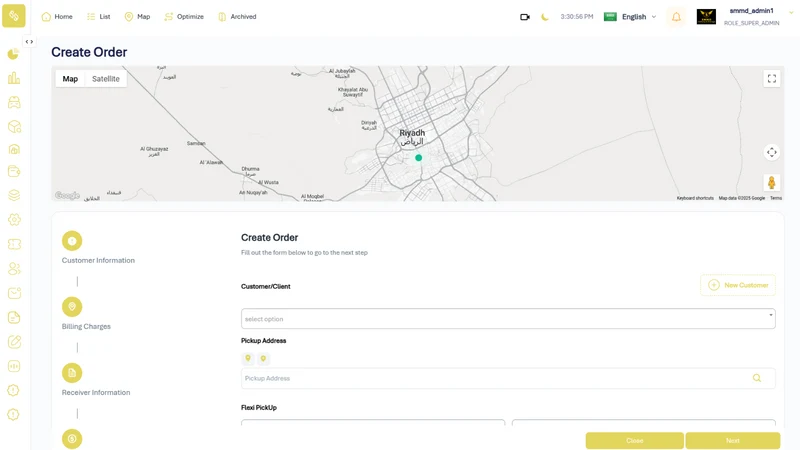Click the Billing Charges step label
Screen dimensions: 800x450
(x=86, y=327)
